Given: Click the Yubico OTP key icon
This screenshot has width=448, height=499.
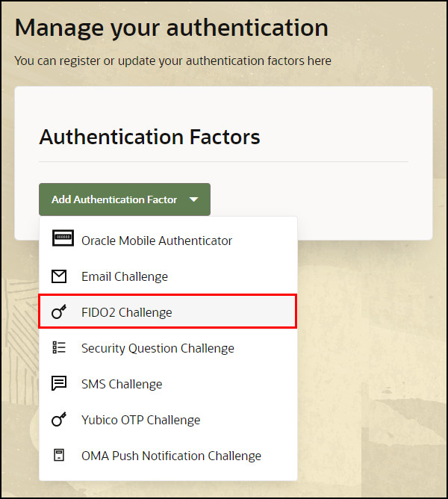Looking at the screenshot, I should [59, 419].
